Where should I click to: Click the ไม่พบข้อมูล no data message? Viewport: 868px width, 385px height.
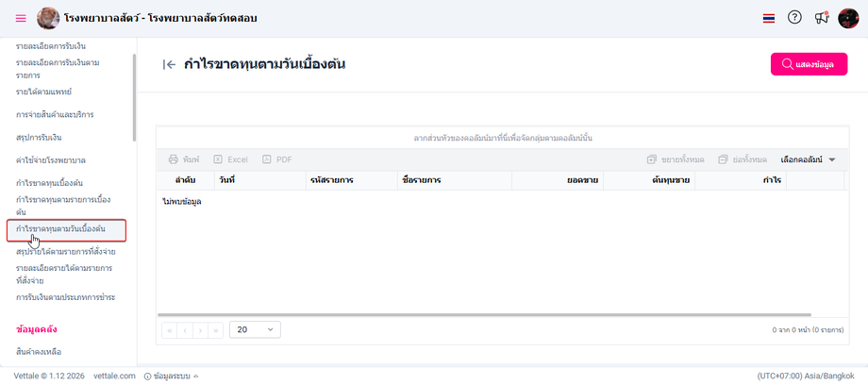tap(182, 202)
